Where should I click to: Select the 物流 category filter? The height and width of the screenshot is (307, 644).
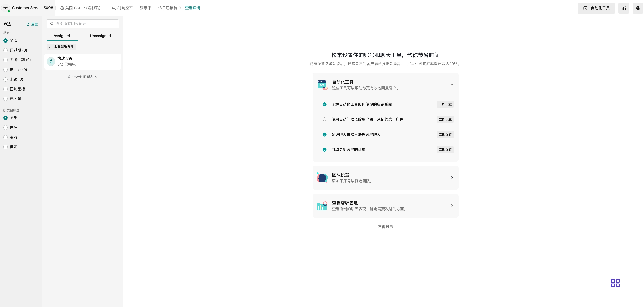6,137
